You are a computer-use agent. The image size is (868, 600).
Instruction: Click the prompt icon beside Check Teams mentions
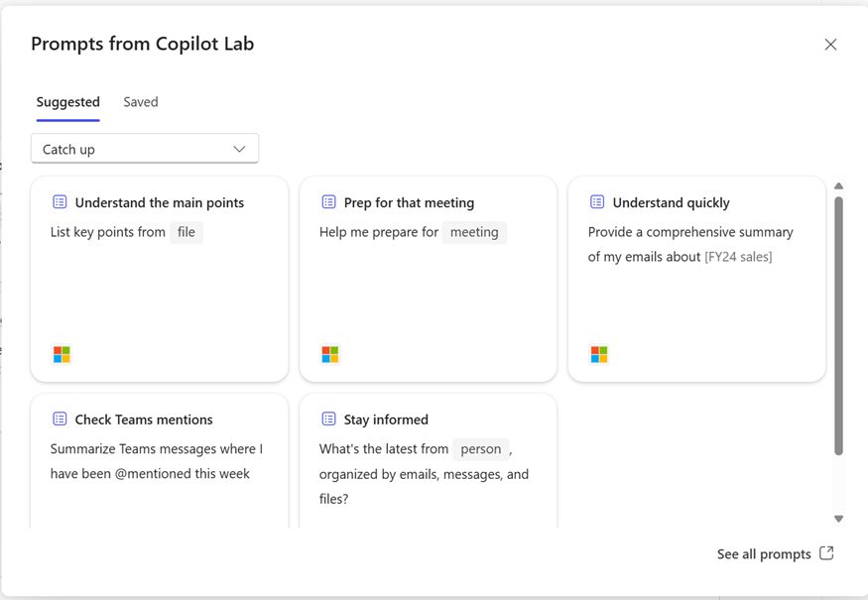[60, 419]
